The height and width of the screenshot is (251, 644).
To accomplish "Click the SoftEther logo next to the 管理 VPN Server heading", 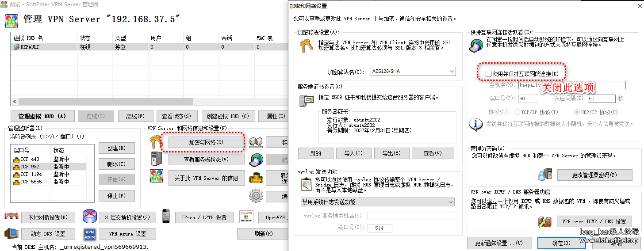I will click(x=11, y=20).
